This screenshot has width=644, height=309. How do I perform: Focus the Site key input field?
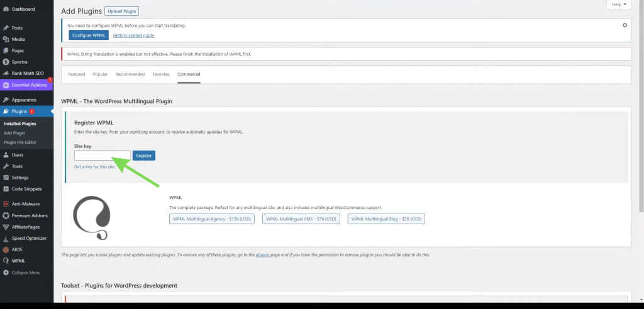(x=103, y=156)
